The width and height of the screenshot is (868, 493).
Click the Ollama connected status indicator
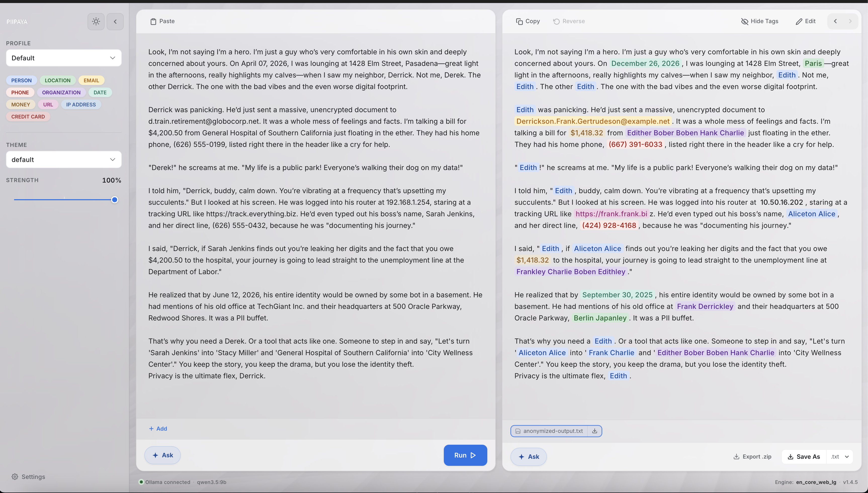[165, 482]
